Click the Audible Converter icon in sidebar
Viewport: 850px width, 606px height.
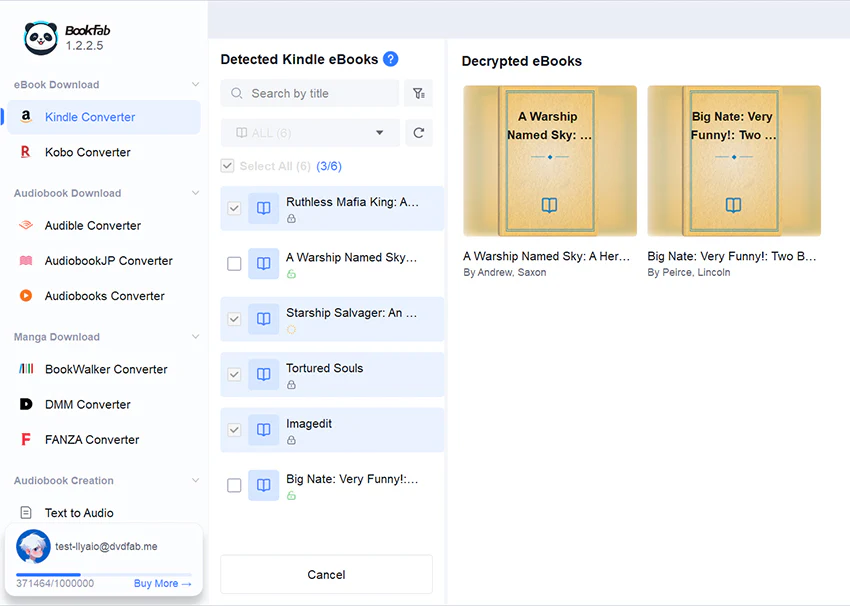pyautogui.click(x=26, y=225)
